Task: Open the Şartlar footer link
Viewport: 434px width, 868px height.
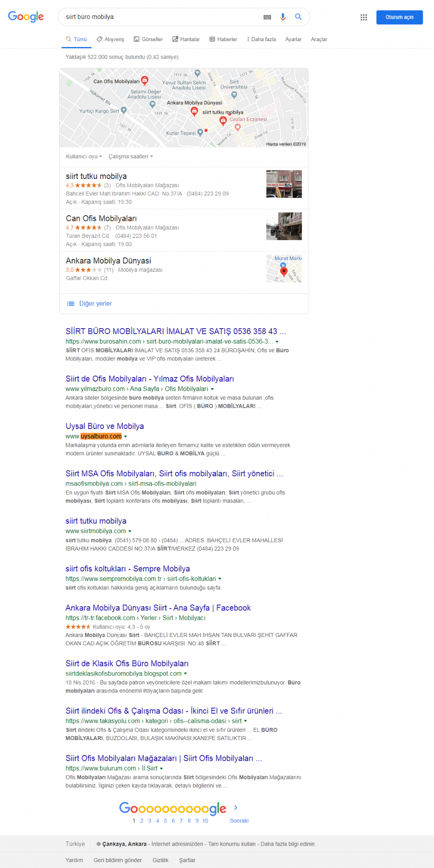Action: [x=187, y=860]
